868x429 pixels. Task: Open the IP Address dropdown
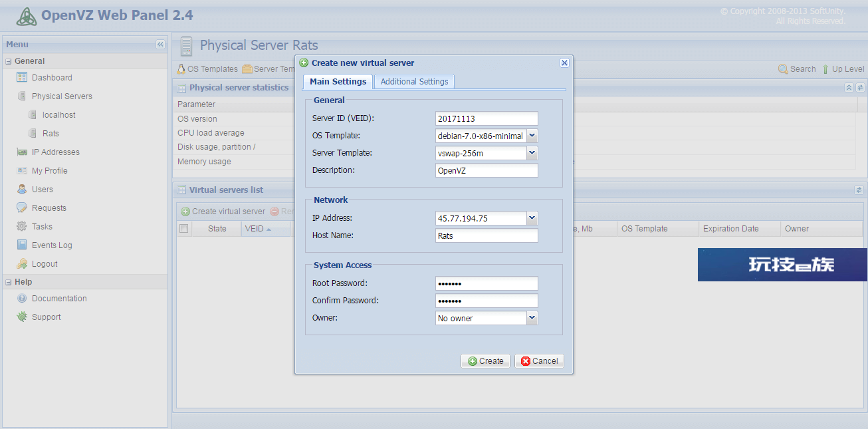click(x=532, y=218)
